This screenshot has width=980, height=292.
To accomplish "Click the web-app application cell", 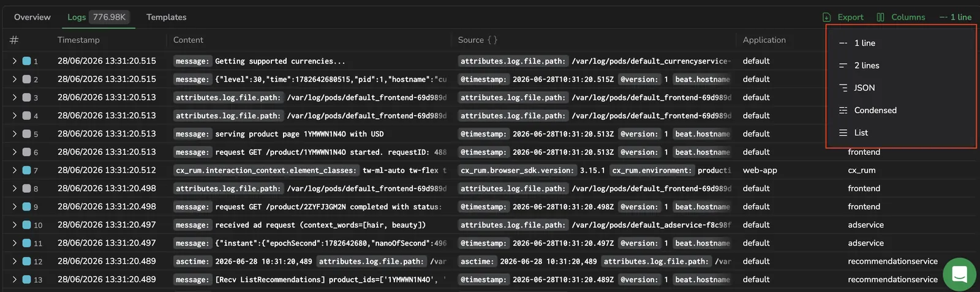I will click(760, 170).
